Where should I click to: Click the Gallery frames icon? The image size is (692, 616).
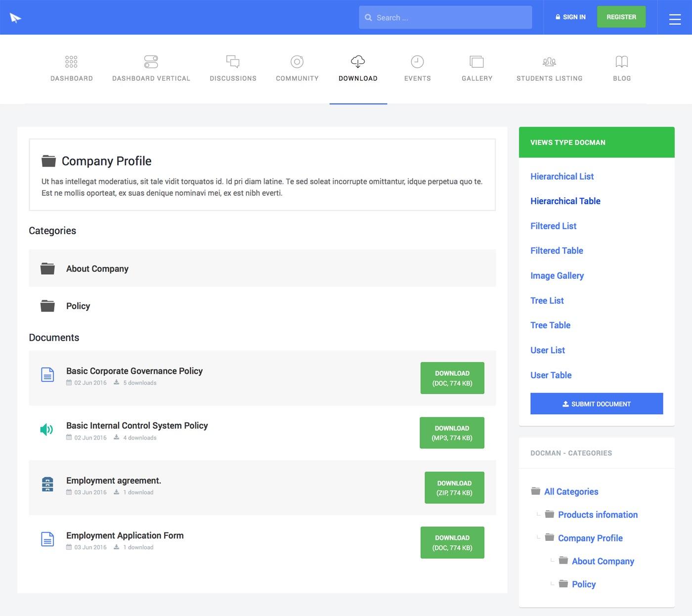pyautogui.click(x=476, y=62)
